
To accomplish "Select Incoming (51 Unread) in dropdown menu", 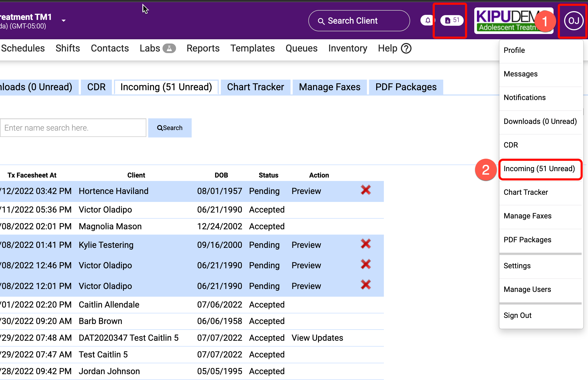I will click(x=539, y=169).
